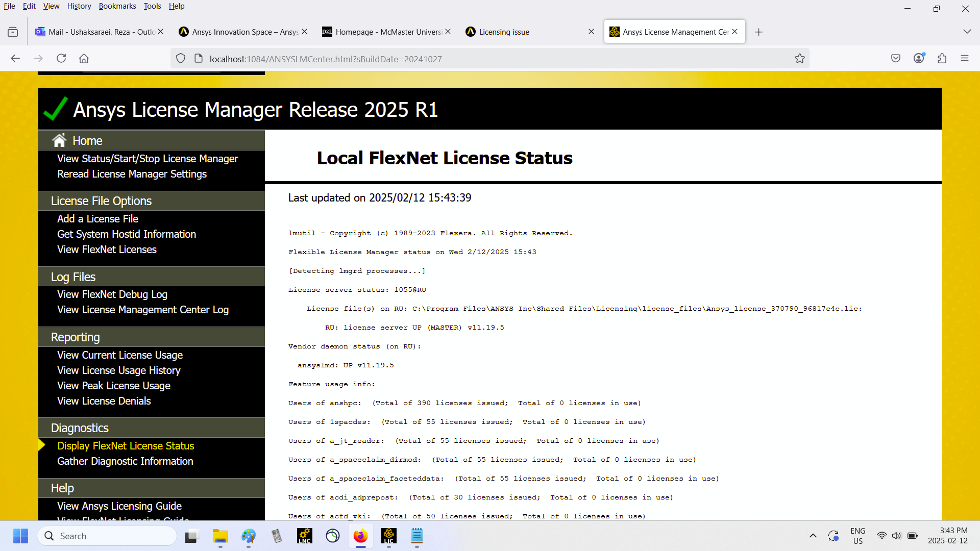Open the Bookmarks menu
980x551 pixels.
117,6
